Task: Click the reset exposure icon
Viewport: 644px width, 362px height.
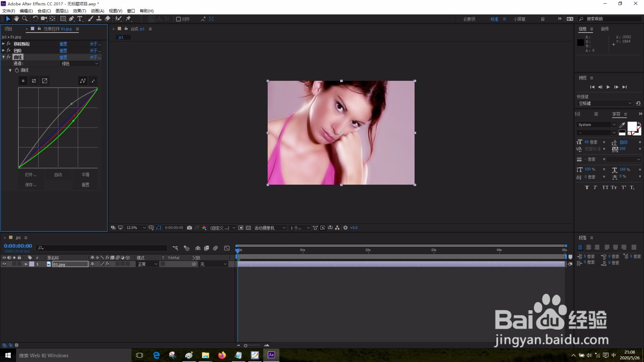Action: tap(345, 228)
